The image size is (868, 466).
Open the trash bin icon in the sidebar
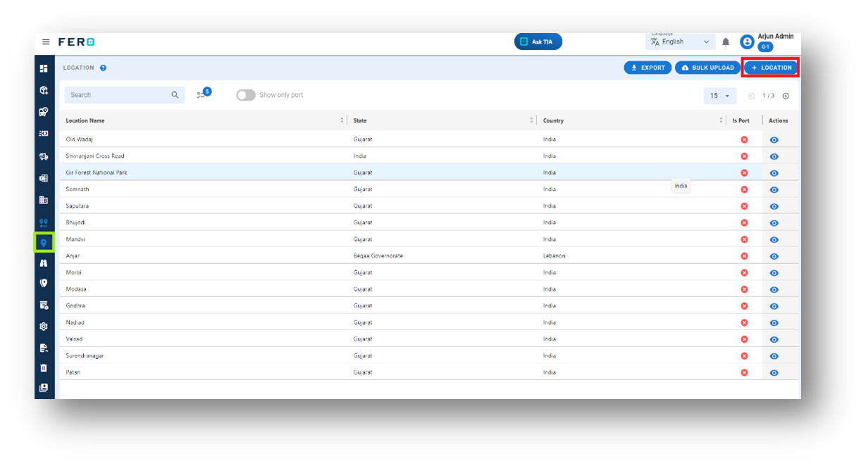(x=44, y=367)
